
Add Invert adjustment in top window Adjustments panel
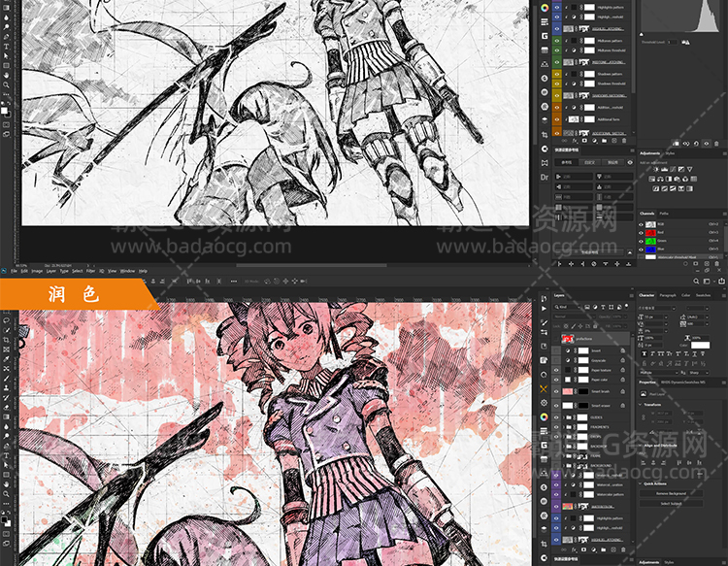click(656, 188)
